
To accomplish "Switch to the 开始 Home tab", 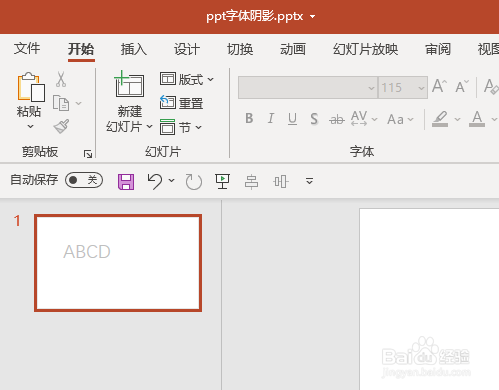I will 81,49.
